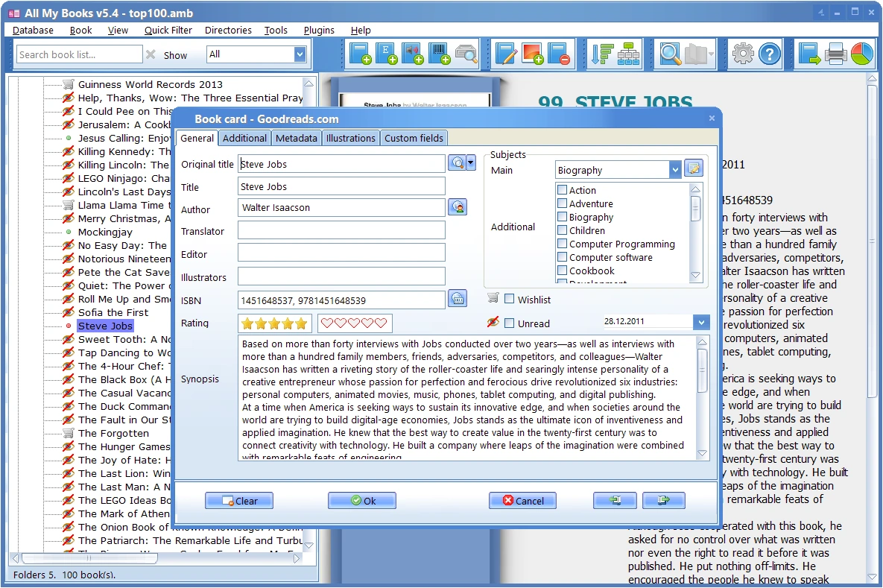This screenshot has width=883, height=588.
Task: Click the edit subjects icon beside Biography
Action: [694, 168]
